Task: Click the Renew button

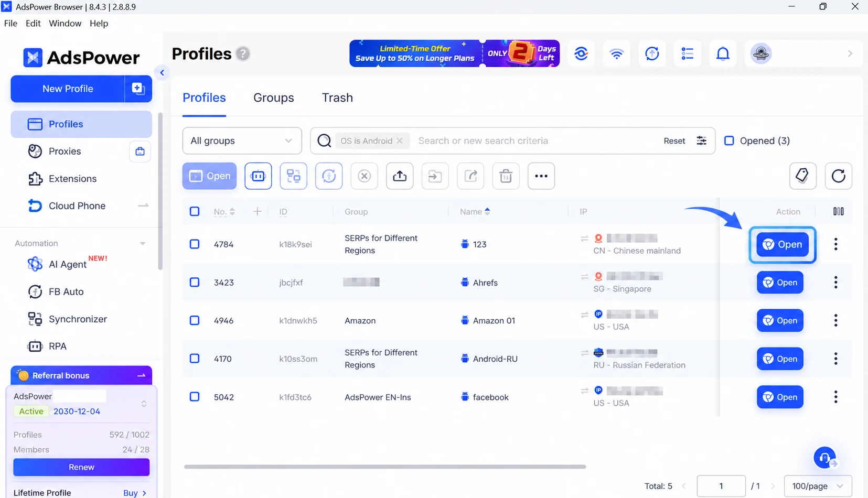Action: (x=81, y=467)
